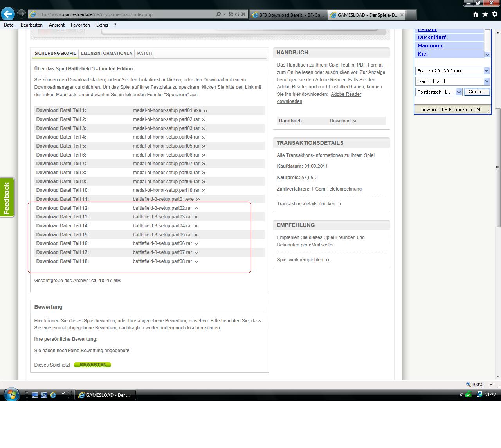Download medal-of-honor-setup.part05.rar
This screenshot has width=501, height=448.
(x=169, y=146)
